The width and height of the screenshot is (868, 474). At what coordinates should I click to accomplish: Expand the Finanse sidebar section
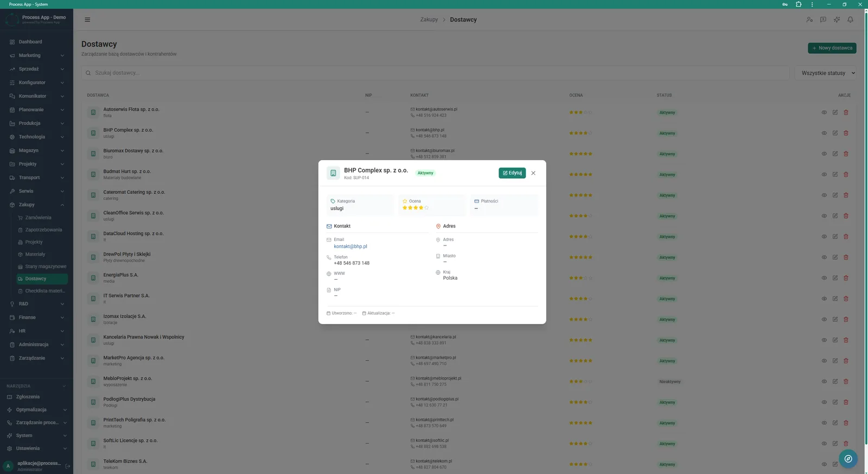click(36, 317)
